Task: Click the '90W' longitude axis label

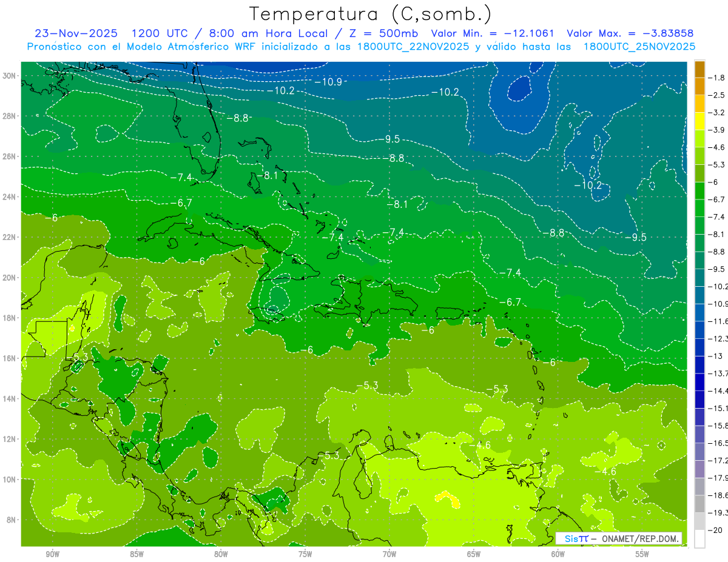Action: click(x=53, y=554)
